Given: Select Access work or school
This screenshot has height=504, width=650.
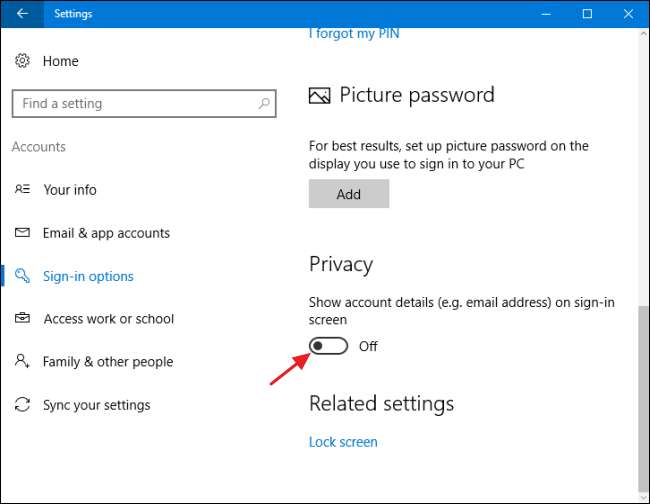Looking at the screenshot, I should point(108,319).
